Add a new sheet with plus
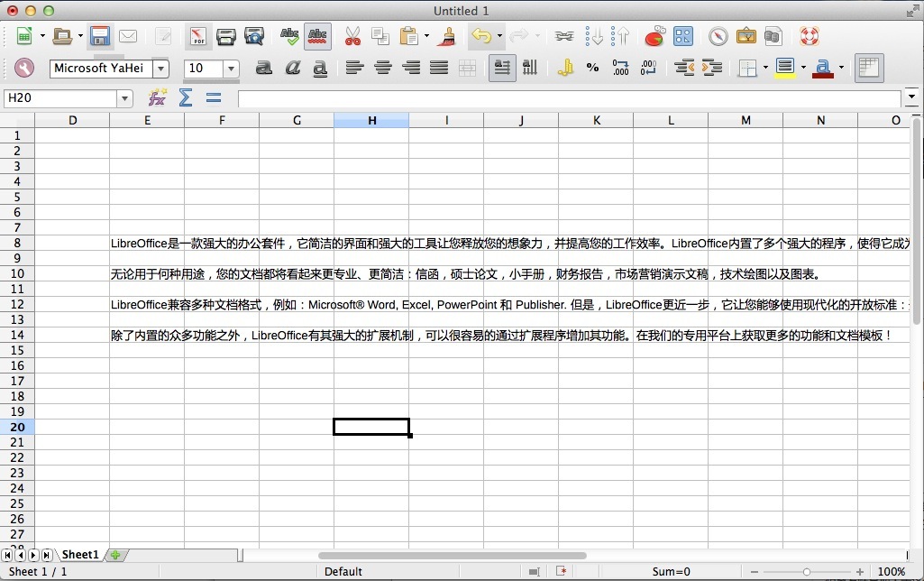The height and width of the screenshot is (581, 924). [115, 555]
